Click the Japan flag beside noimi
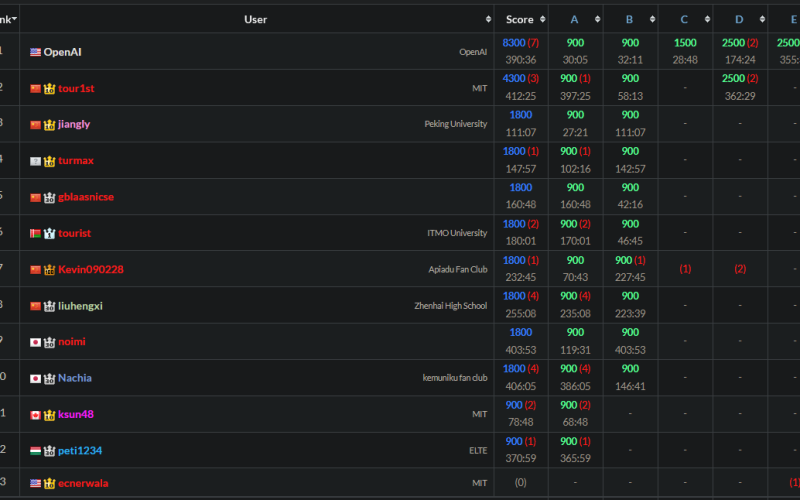The width and height of the screenshot is (800, 500). point(35,342)
